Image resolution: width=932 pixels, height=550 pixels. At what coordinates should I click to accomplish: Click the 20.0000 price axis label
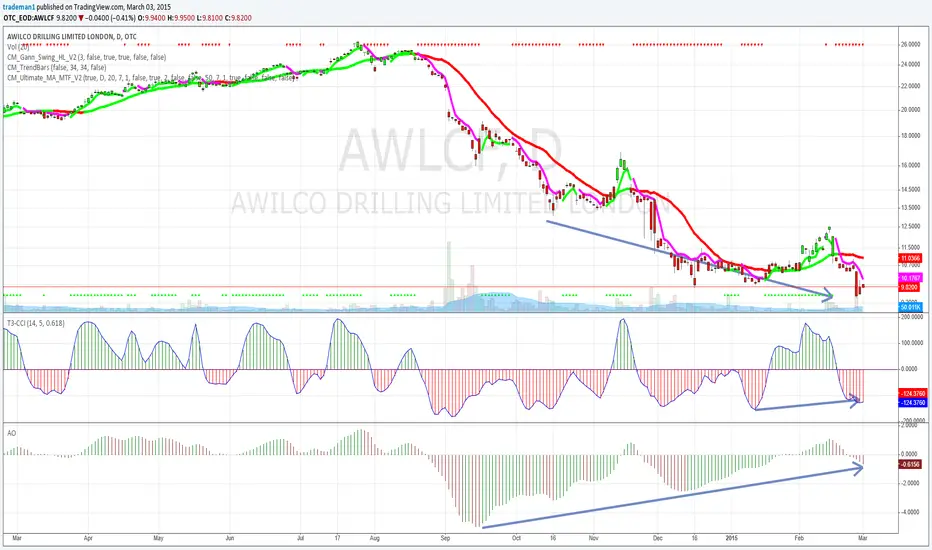(x=911, y=110)
